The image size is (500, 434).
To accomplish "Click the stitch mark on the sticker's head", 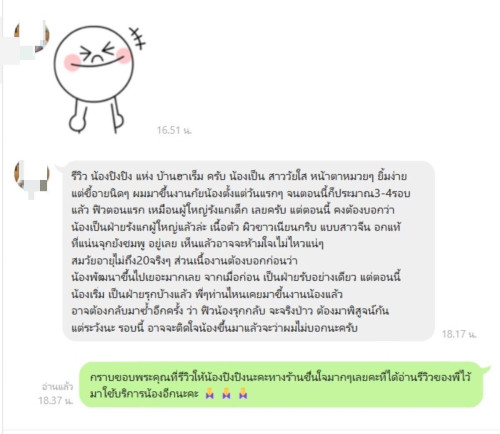I will coord(137,38).
